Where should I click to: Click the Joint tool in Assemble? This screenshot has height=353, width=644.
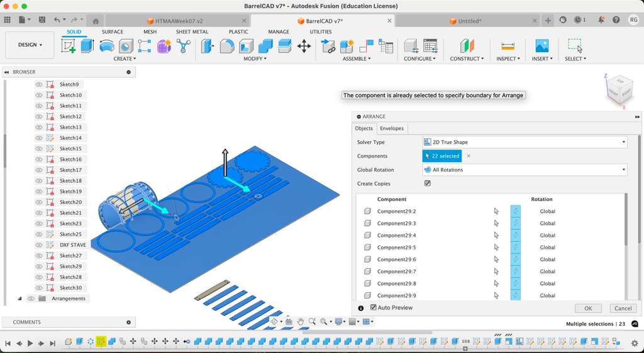pos(328,46)
